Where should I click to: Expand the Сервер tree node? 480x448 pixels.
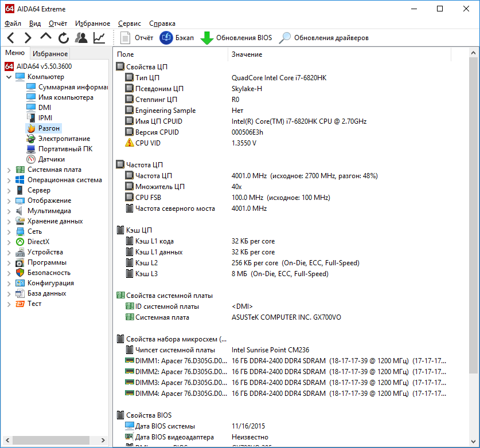(9, 191)
